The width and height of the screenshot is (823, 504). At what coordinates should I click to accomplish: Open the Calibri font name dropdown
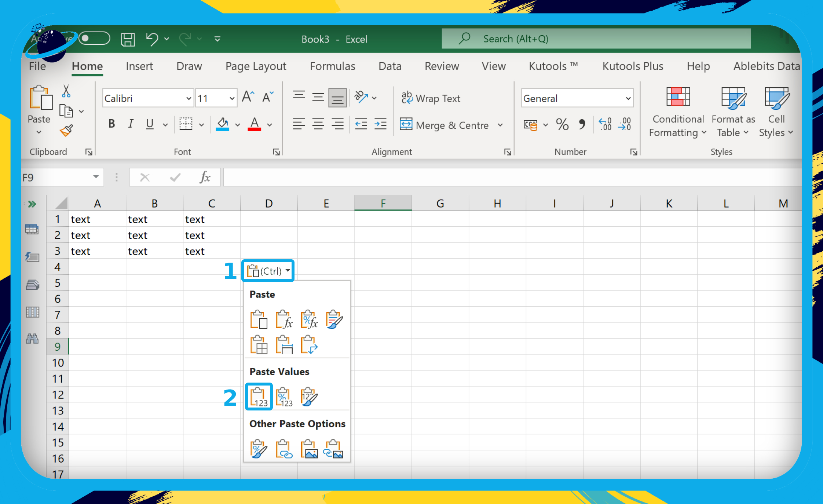coord(189,98)
